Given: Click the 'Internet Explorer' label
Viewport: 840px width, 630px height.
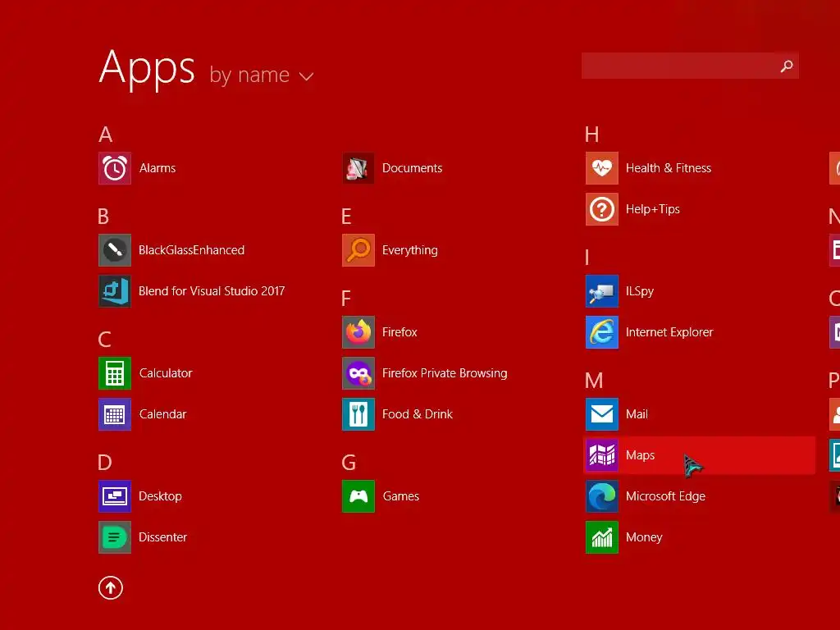Looking at the screenshot, I should [x=669, y=332].
